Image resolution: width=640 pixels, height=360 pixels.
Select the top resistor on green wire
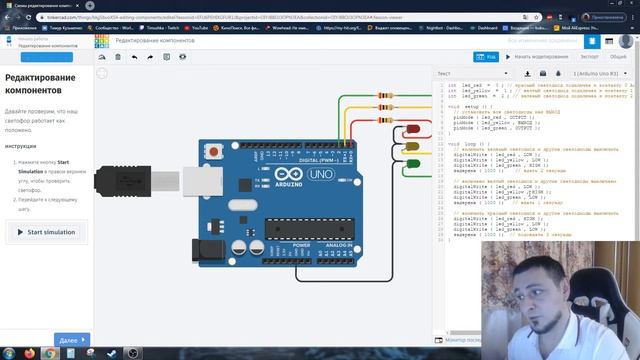coord(385,96)
